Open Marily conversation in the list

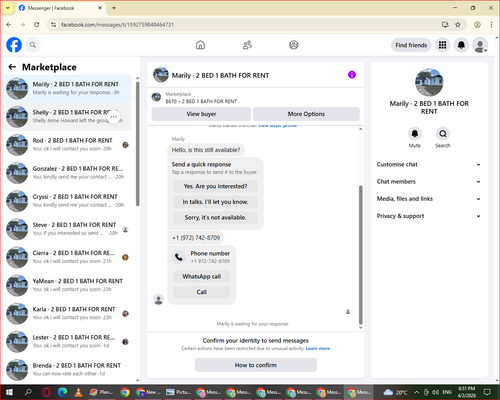point(68,88)
